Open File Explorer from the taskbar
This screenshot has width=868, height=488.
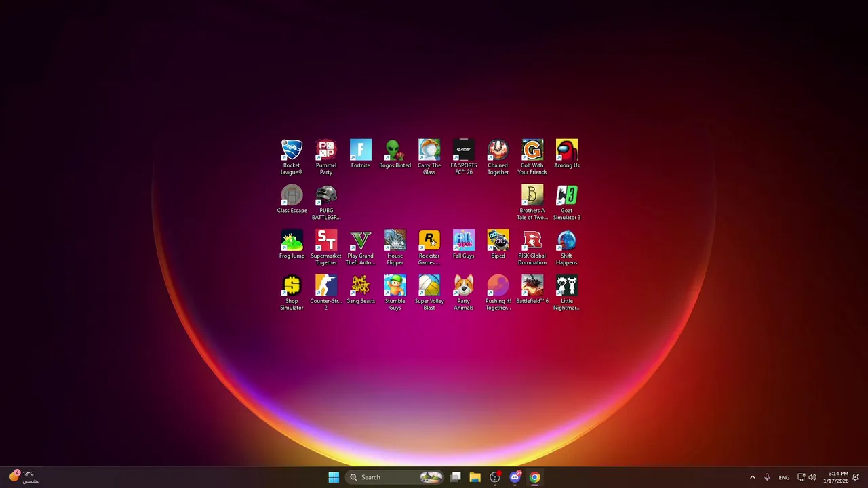coord(475,477)
